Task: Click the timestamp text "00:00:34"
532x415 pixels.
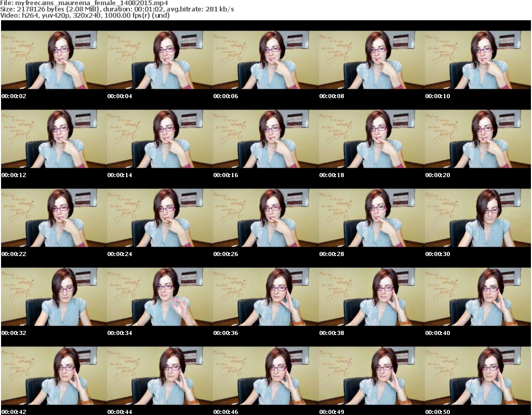Action: [x=120, y=333]
